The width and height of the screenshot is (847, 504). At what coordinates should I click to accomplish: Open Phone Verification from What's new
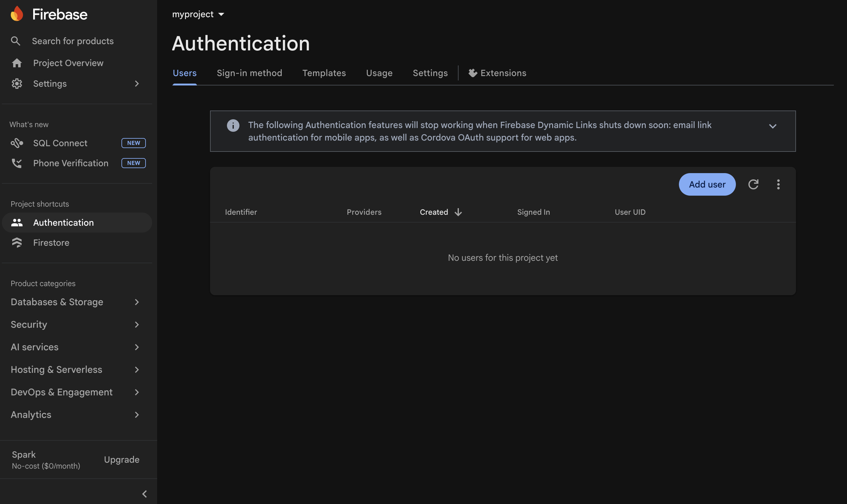[x=77, y=163]
